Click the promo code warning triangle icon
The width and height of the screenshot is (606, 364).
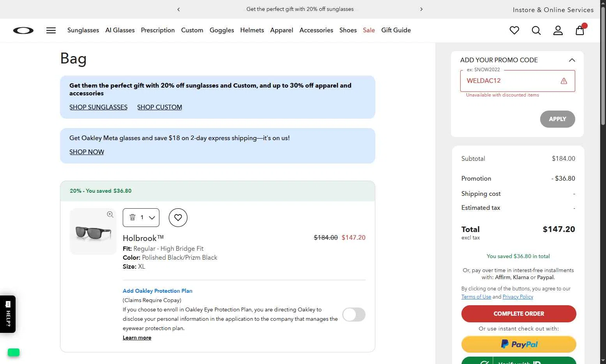(564, 81)
